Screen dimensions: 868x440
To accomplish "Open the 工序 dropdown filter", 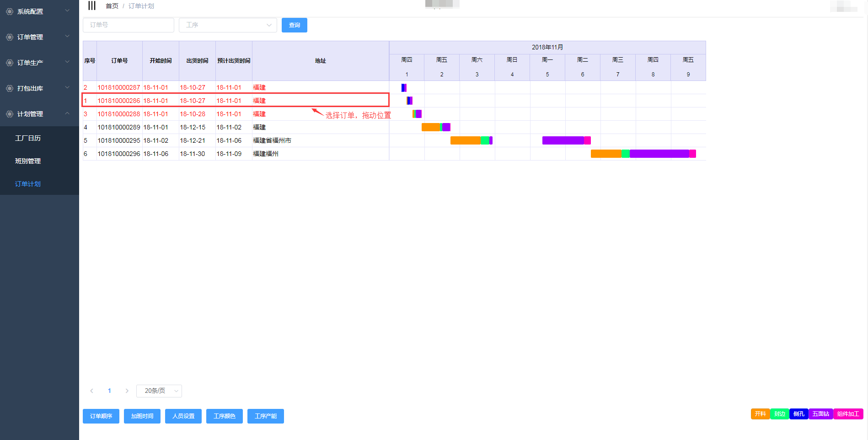I will point(228,25).
